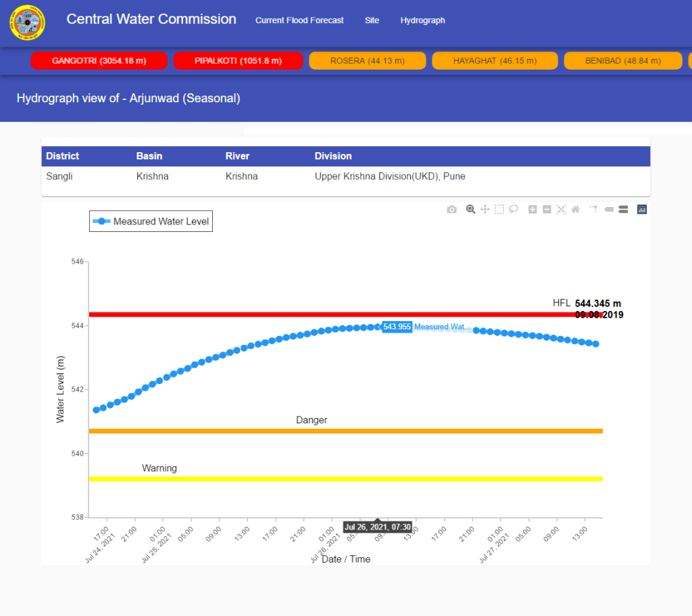Image resolution: width=692 pixels, height=616 pixels.
Task: Reset axes with the home icon
Action: (x=576, y=210)
